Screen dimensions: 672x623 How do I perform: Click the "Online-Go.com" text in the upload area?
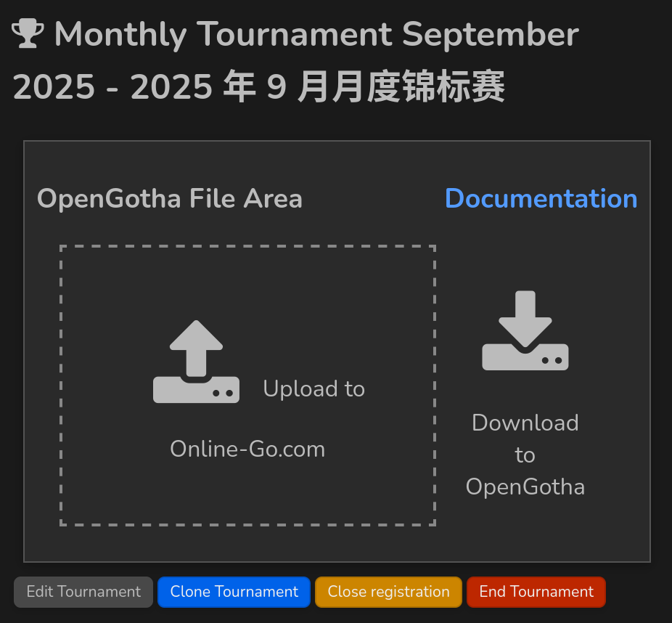coord(247,449)
